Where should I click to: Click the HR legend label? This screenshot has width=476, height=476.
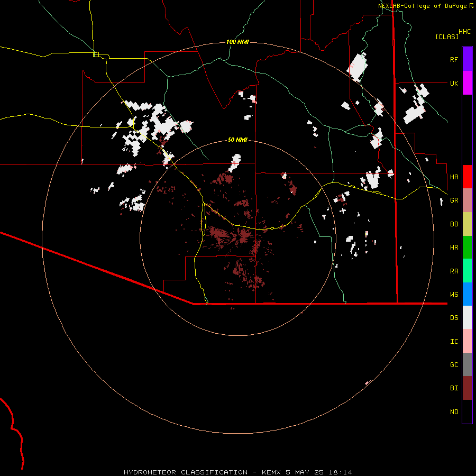coord(454,248)
